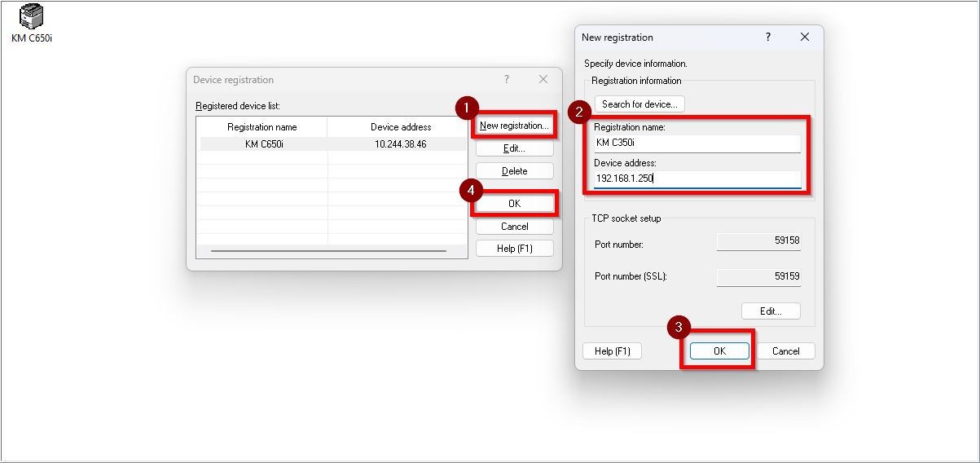Viewport: 980px width, 463px height.
Task: Click the Registration name column header
Action: pos(261,127)
